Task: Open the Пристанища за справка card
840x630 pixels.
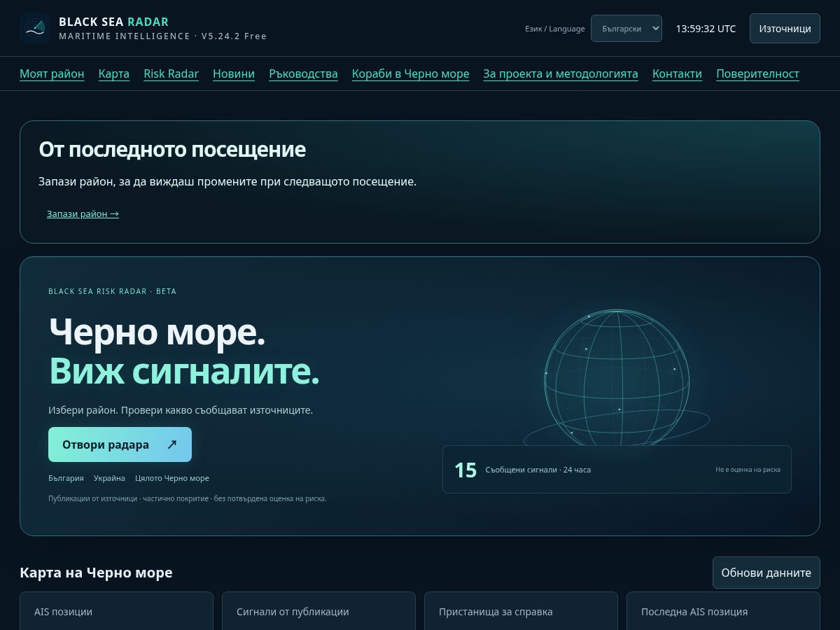Action: pos(521,611)
